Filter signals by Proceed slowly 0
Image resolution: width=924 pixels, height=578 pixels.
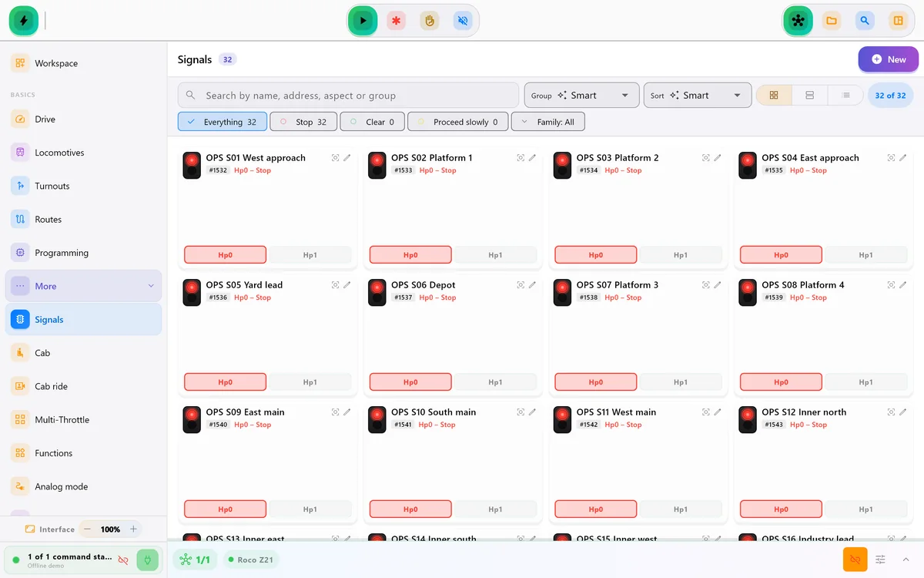pos(458,122)
